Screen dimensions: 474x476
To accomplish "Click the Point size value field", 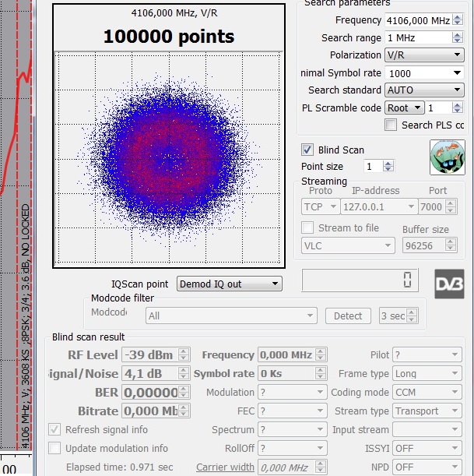I will [374, 166].
